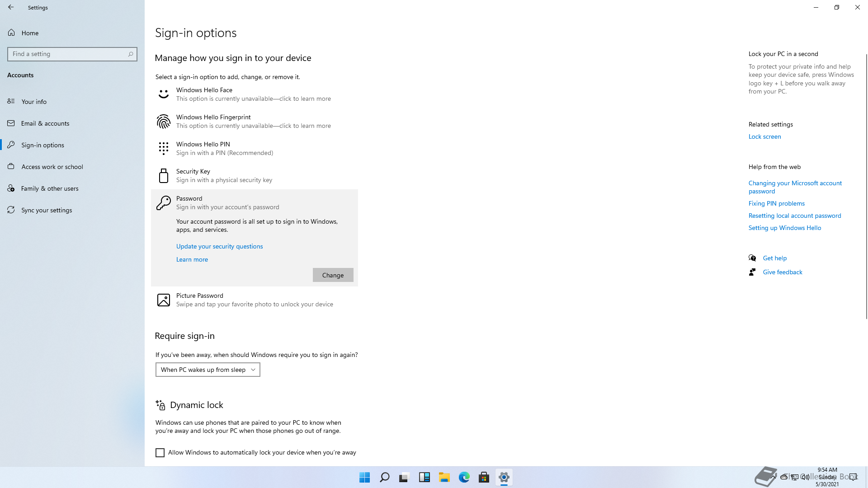Image resolution: width=868 pixels, height=488 pixels.
Task: Expand Windows Hello Fingerprint option
Action: click(255, 121)
